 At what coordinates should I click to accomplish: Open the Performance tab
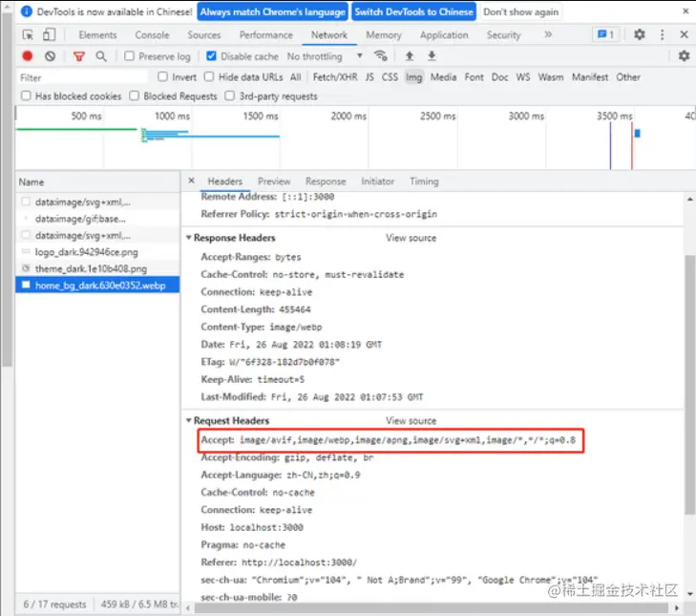coord(265,35)
